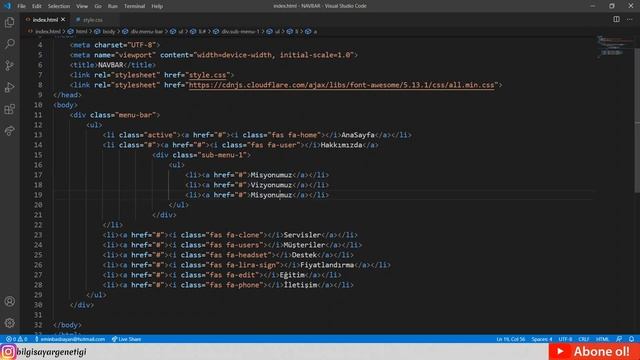The height and width of the screenshot is (360, 640).
Task: Click line number 11 in the gutter
Action: coord(38,115)
